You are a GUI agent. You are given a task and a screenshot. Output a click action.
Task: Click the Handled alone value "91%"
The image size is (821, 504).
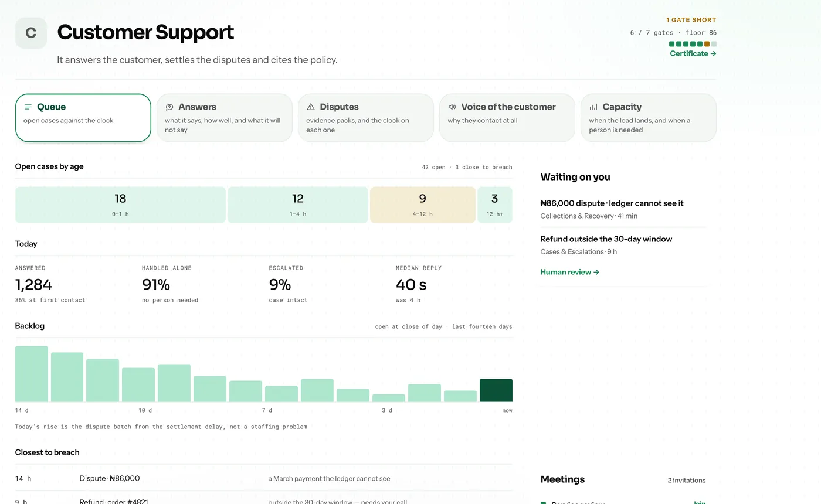point(156,285)
